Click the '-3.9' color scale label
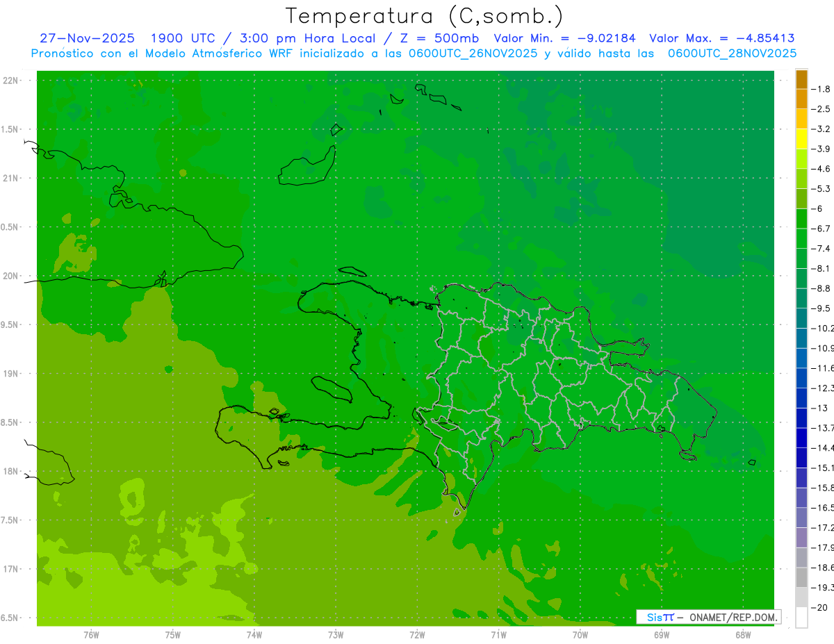Screen dimensions: 834x644 pyautogui.click(x=821, y=149)
